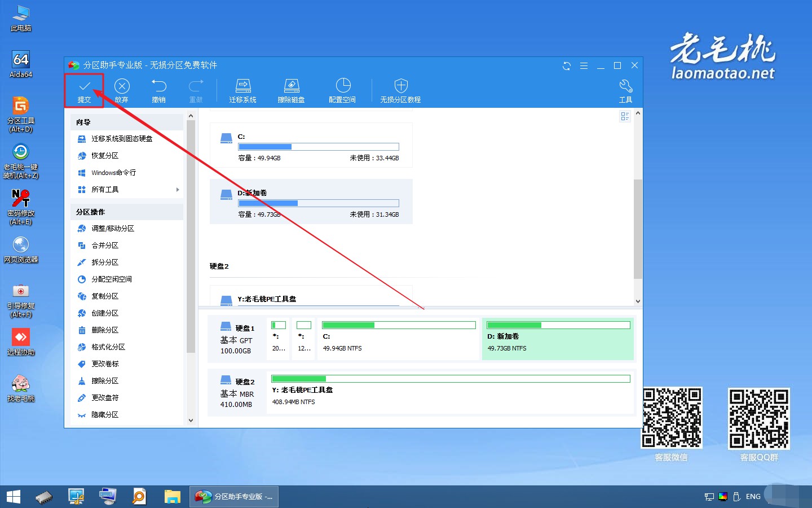812x508 pixels.
Task: Click the magnifier search taskbar icon
Action: tap(139, 497)
